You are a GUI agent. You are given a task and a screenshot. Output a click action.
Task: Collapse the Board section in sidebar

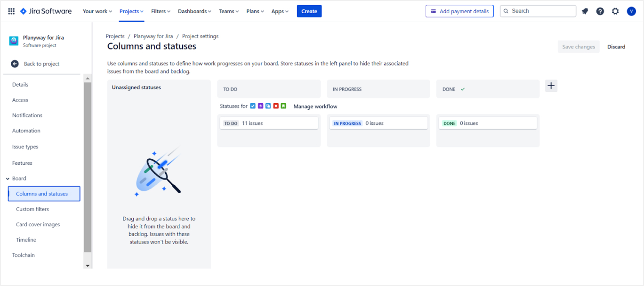tap(8, 179)
